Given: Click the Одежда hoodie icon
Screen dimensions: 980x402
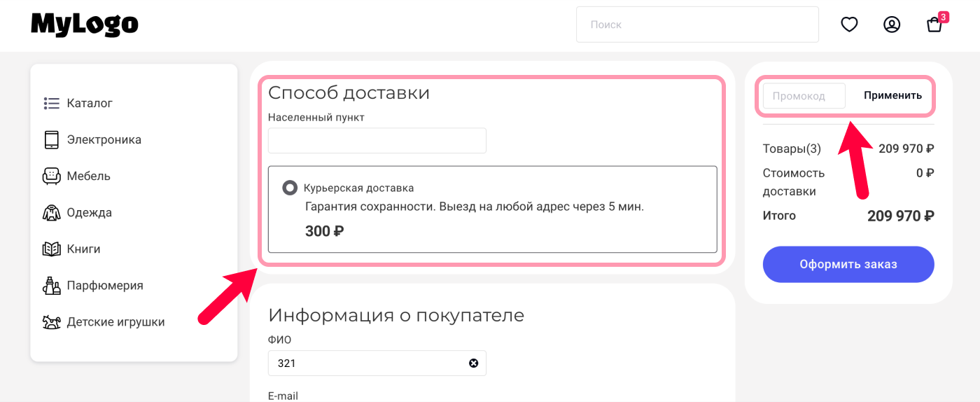Looking at the screenshot, I should (51, 212).
